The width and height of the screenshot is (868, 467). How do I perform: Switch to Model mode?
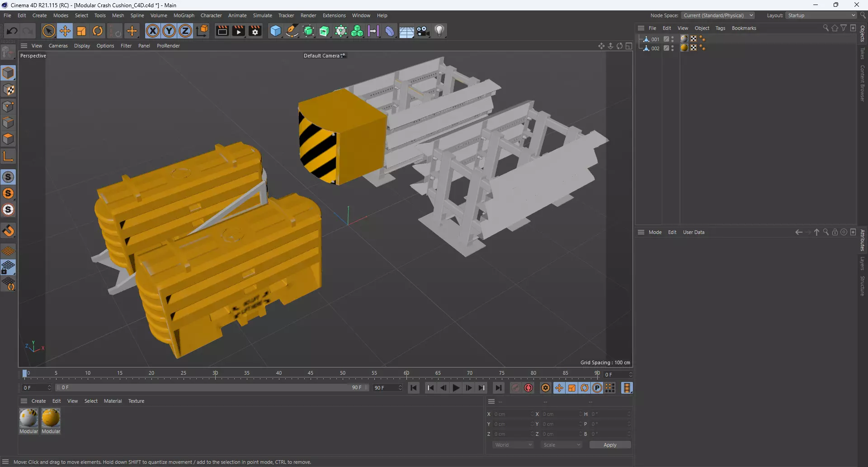(8, 73)
